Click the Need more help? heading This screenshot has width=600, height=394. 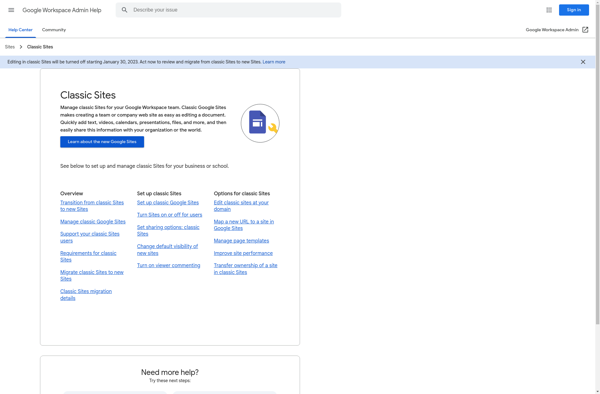coord(170,372)
